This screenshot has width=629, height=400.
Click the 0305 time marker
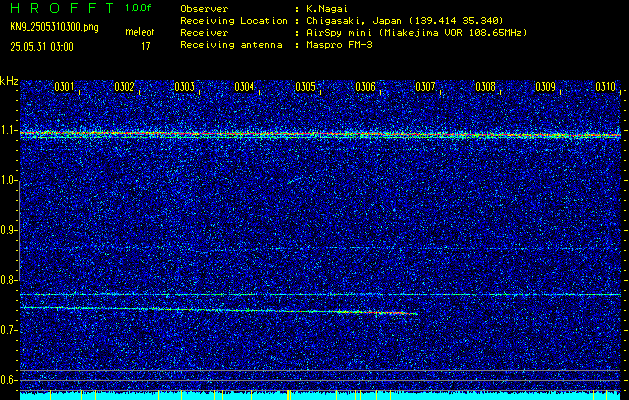coord(305,87)
